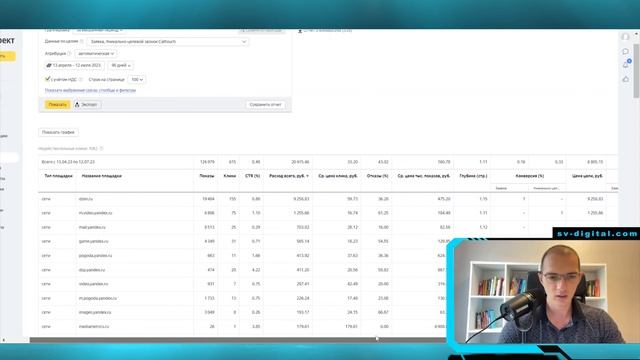Sort by Клики column header

pos(230,176)
